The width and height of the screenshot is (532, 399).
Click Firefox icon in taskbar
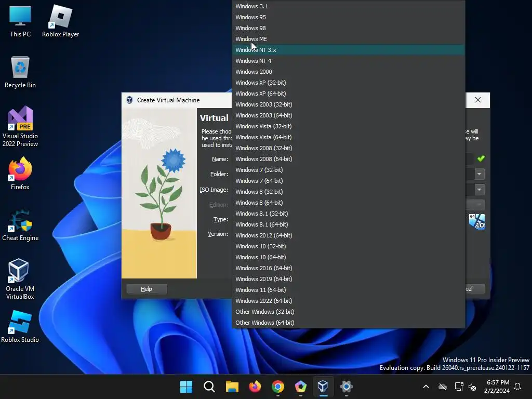pos(255,387)
